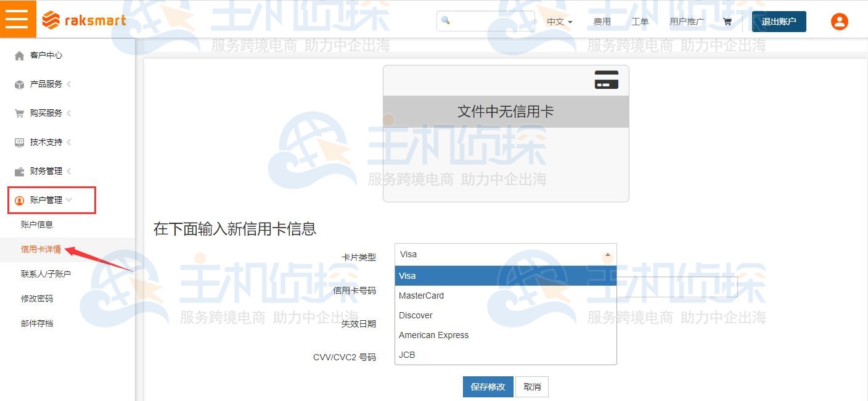The height and width of the screenshot is (401, 868).
Task: Open the orange hamburger menu
Action: pos(18,19)
